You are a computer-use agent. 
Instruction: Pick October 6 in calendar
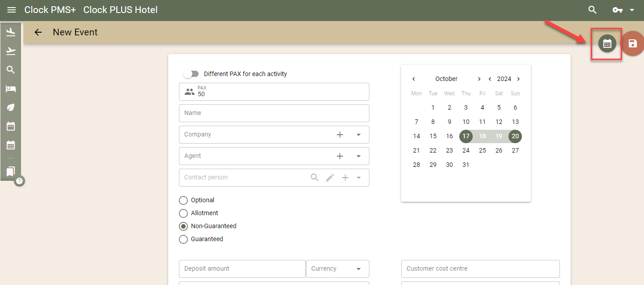click(x=515, y=107)
